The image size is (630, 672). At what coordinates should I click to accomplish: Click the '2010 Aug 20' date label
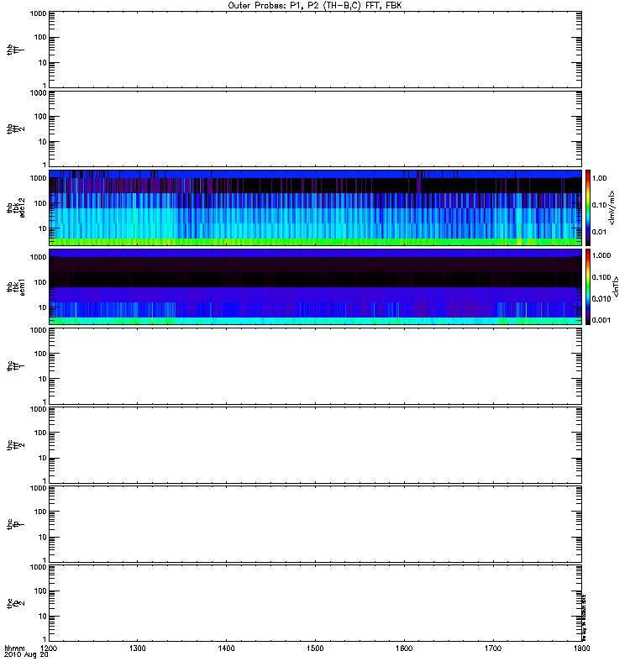26,655
